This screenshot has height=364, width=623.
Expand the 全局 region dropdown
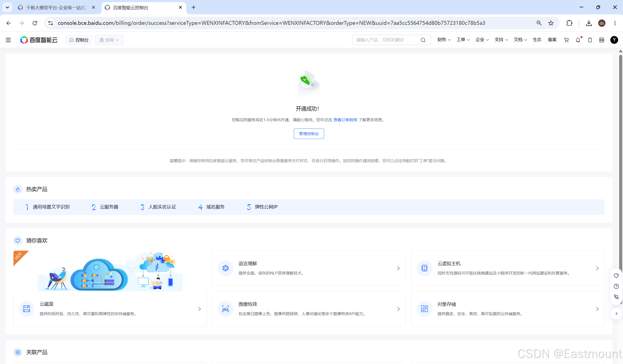(109, 40)
